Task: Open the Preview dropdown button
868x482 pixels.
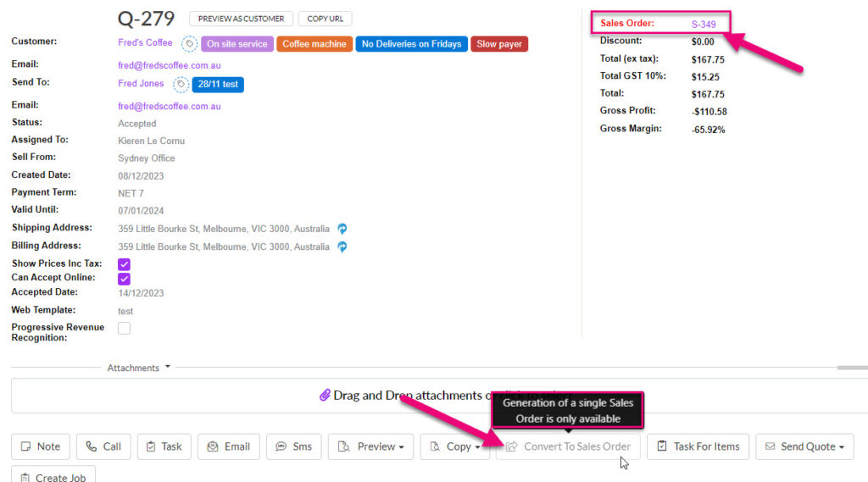Action: pos(371,446)
